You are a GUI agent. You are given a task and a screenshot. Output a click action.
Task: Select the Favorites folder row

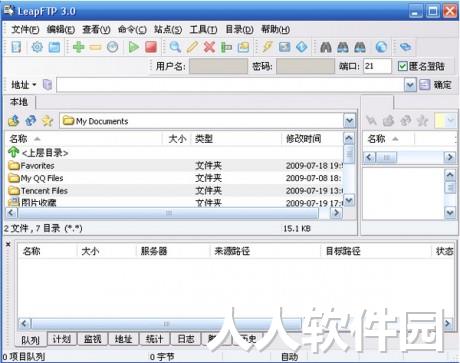175,166
